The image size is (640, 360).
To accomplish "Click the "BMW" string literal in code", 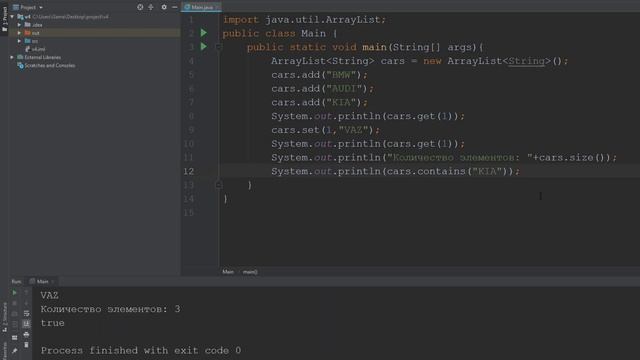I will point(341,75).
